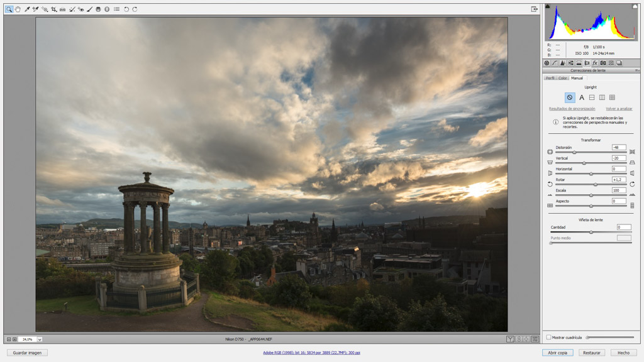Open the Effects (fx) panel
This screenshot has height=362, width=644.
click(x=595, y=63)
